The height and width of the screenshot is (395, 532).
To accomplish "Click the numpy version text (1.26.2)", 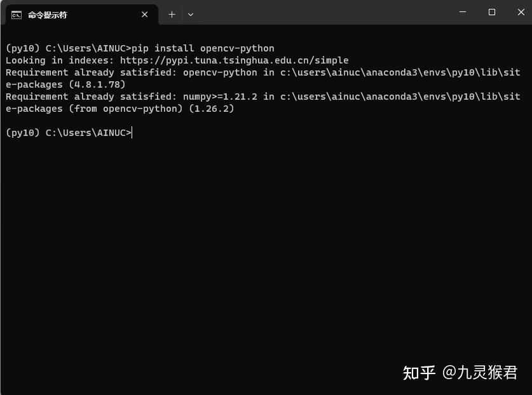I will [210, 109].
